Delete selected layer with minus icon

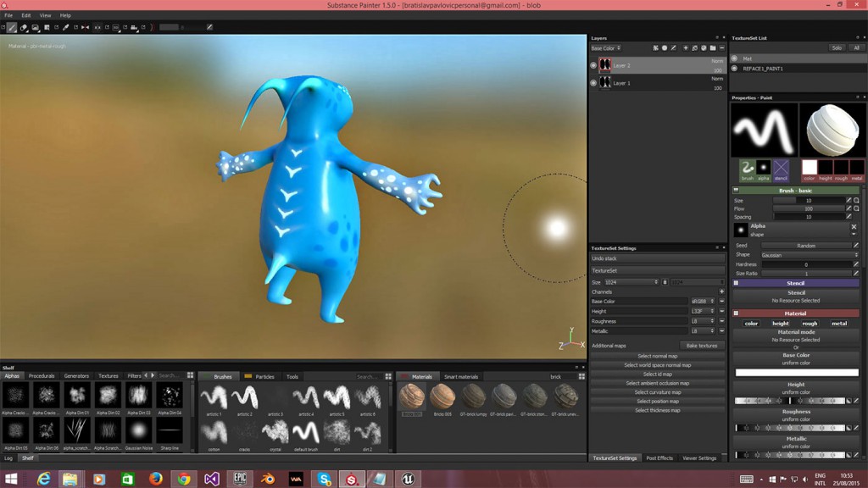pyautogui.click(x=722, y=48)
